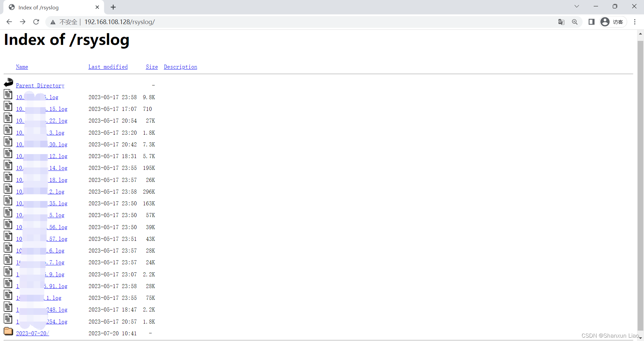Open the tab search dropdown arrow
The width and height of the screenshot is (644, 341).
point(577,6)
